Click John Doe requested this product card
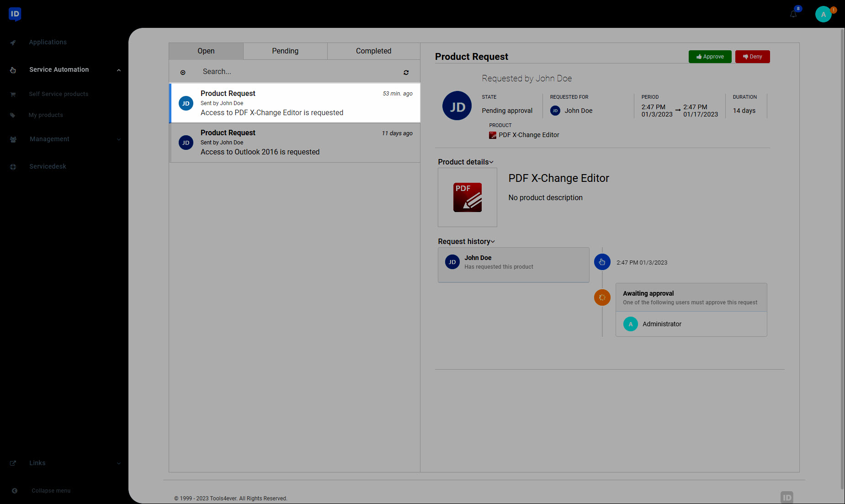The height and width of the screenshot is (504, 845). tap(514, 265)
